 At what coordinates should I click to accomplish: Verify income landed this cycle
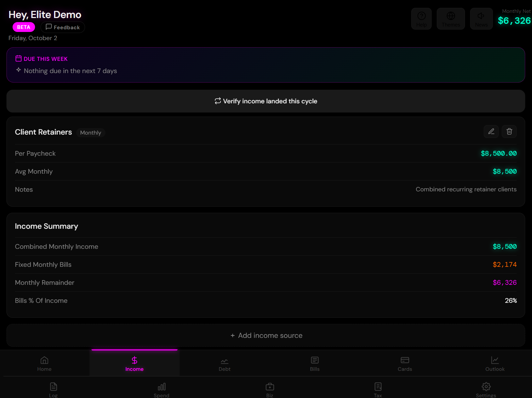(x=266, y=101)
